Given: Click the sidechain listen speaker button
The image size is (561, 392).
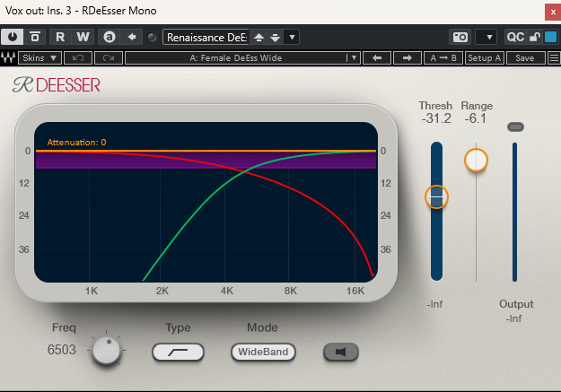Looking at the screenshot, I should tap(340, 353).
